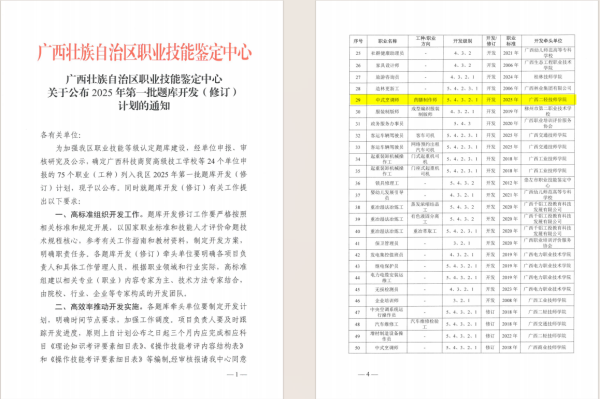Click the 2024 年 cell in row 27

[511, 77]
